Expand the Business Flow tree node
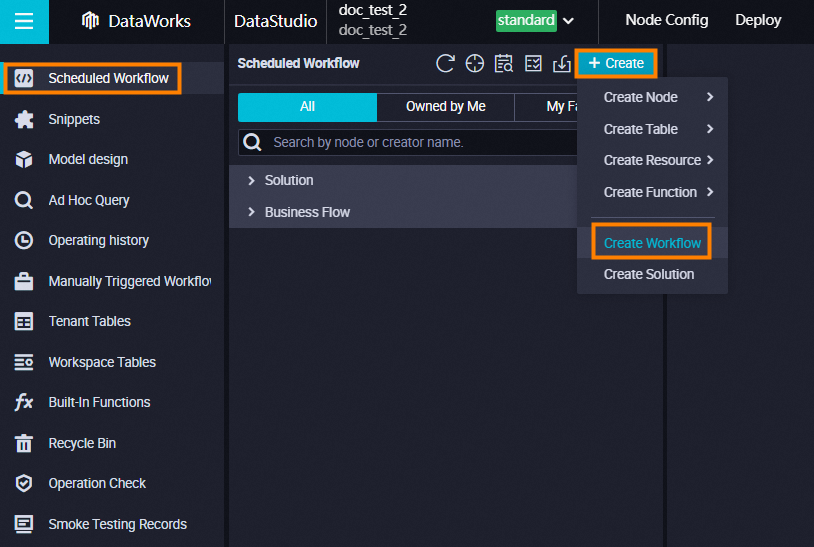The width and height of the screenshot is (814, 547). 251,212
